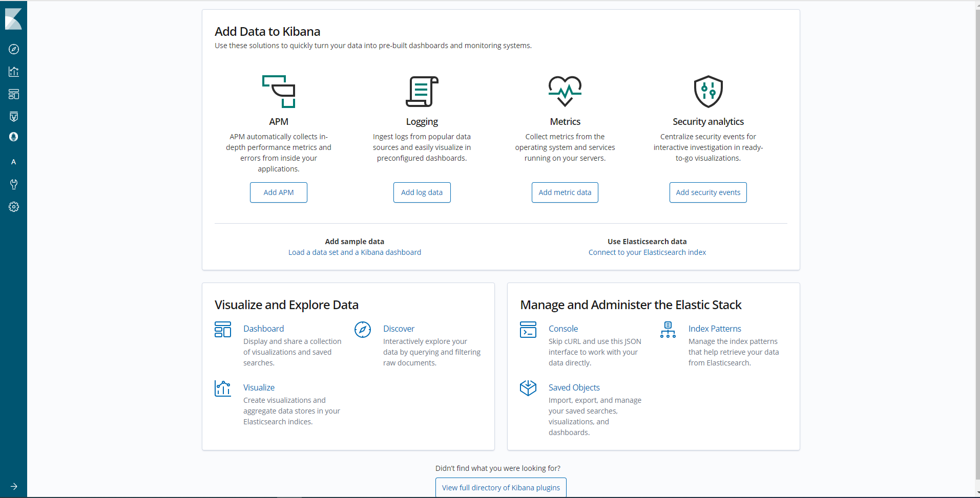Click View full directory of Kibana plugins
Viewport: 980px width, 498px height.
(501, 488)
